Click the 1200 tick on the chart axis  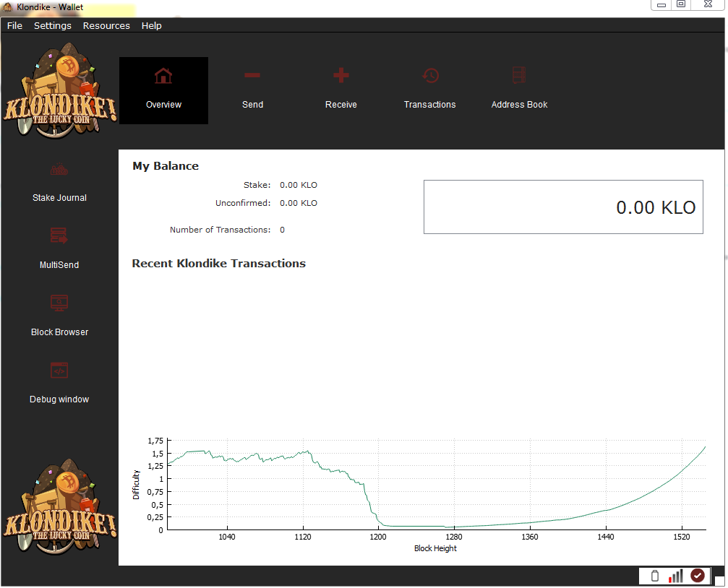point(378,537)
